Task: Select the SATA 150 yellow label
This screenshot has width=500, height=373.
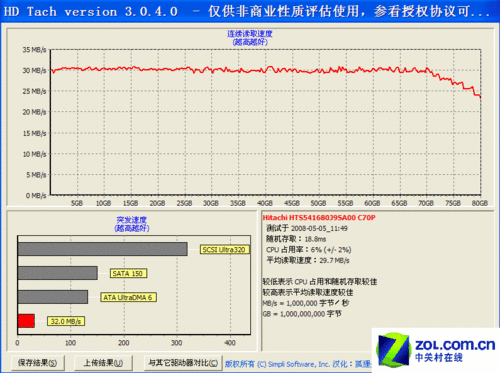Action: [x=128, y=273]
